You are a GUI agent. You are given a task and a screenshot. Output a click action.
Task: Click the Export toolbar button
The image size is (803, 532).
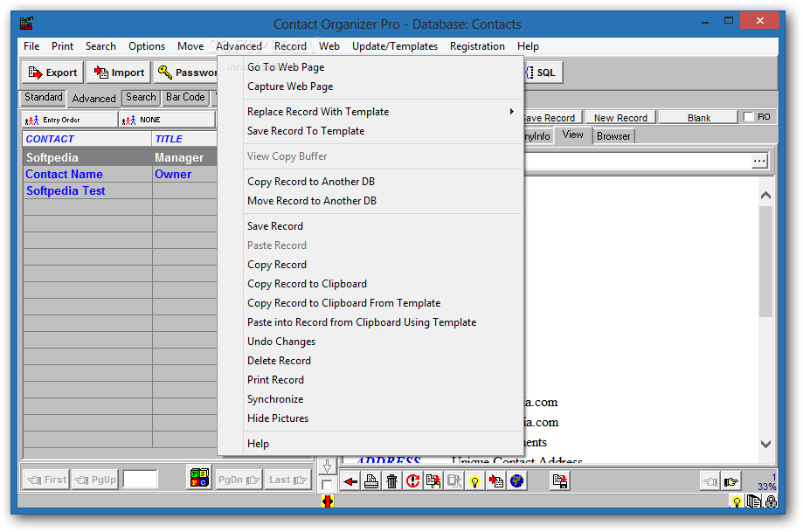coord(52,73)
